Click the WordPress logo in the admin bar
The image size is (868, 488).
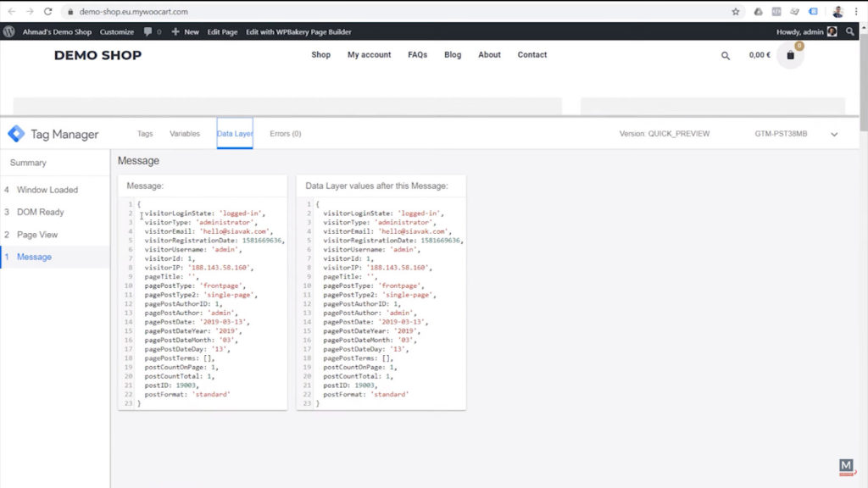pyautogui.click(x=8, y=31)
